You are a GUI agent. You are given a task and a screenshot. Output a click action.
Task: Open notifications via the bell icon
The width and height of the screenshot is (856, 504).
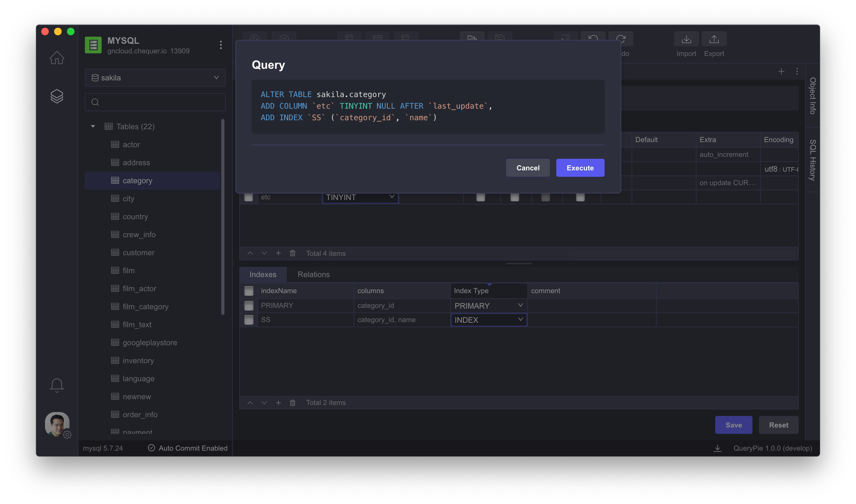[57, 385]
